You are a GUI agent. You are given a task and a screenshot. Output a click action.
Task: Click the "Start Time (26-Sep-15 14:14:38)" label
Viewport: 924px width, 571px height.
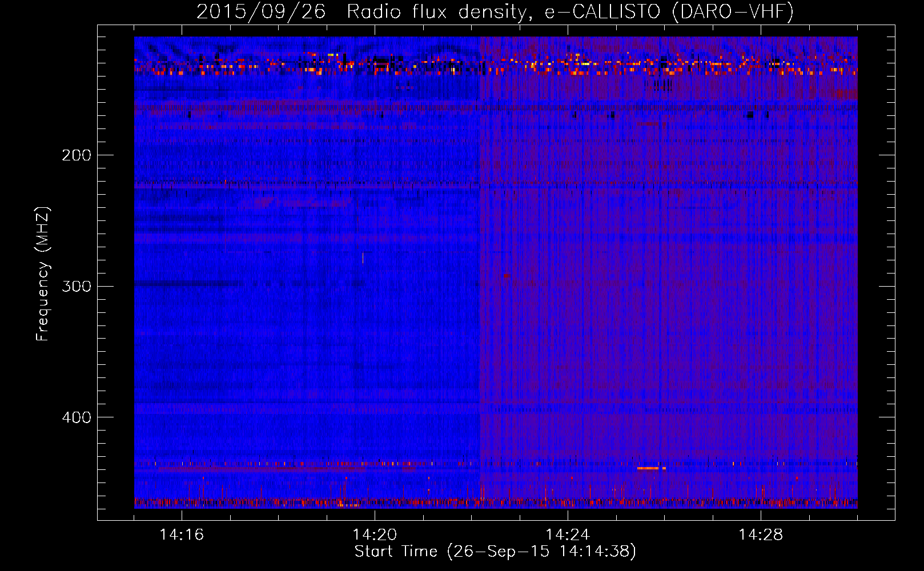coord(495,552)
